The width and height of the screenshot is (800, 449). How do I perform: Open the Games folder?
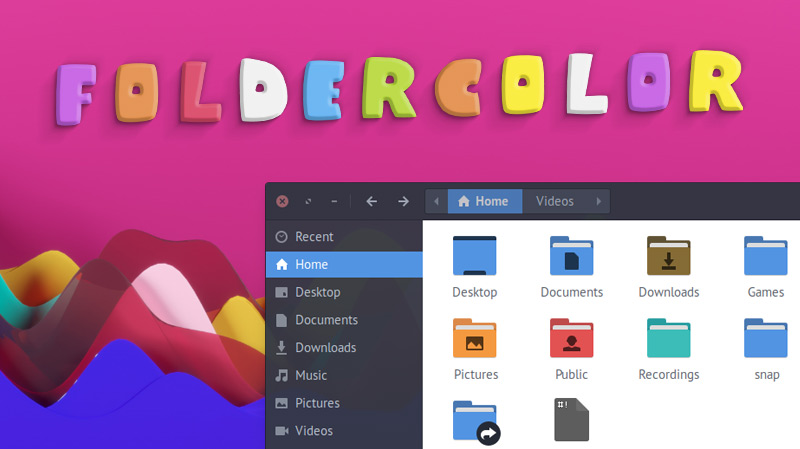point(765,256)
